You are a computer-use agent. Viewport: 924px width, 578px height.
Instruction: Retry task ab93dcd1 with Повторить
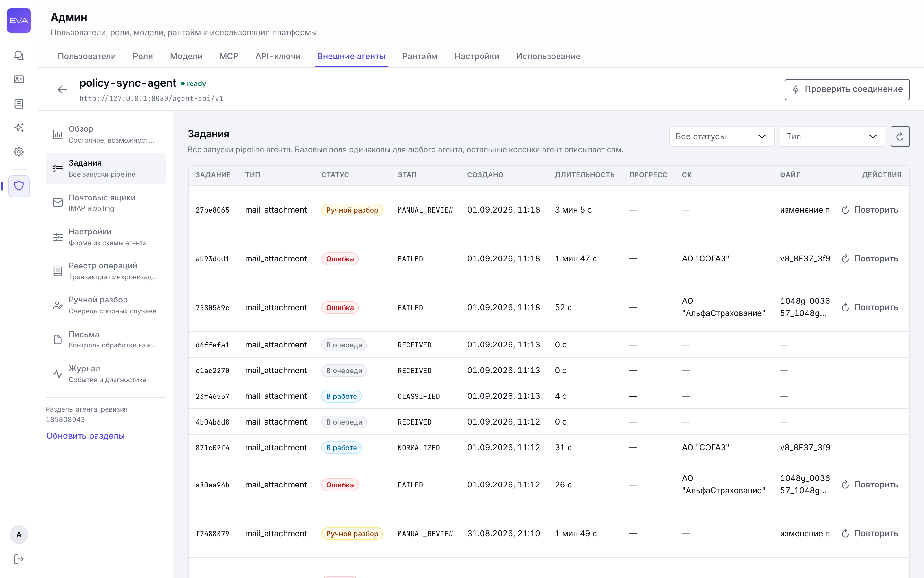coord(870,259)
